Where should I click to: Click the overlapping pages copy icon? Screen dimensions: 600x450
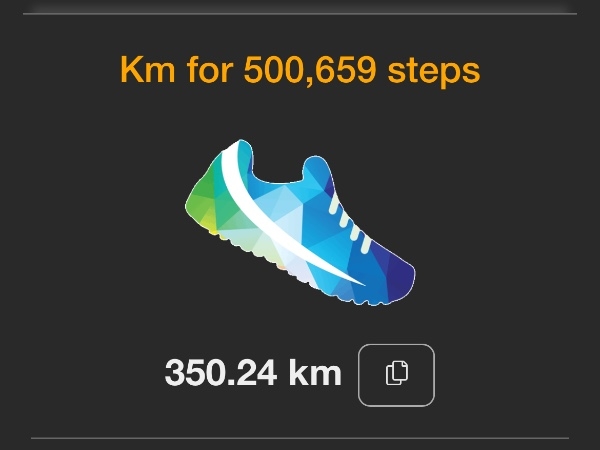coord(396,373)
